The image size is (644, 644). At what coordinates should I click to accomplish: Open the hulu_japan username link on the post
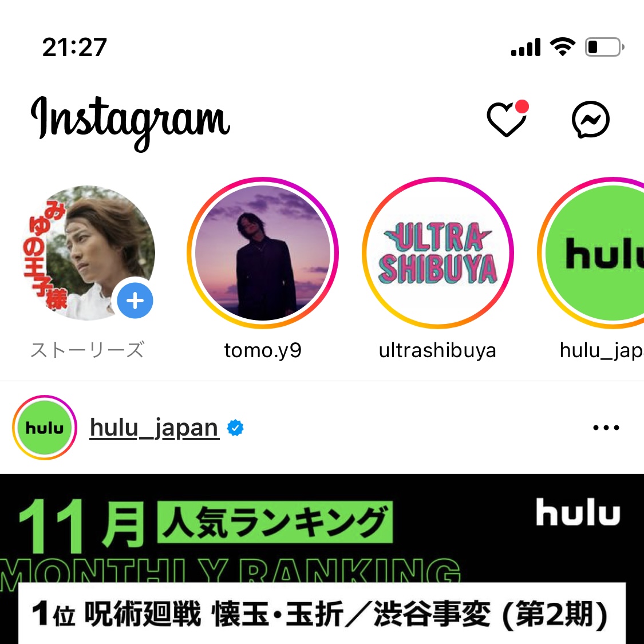click(x=155, y=428)
